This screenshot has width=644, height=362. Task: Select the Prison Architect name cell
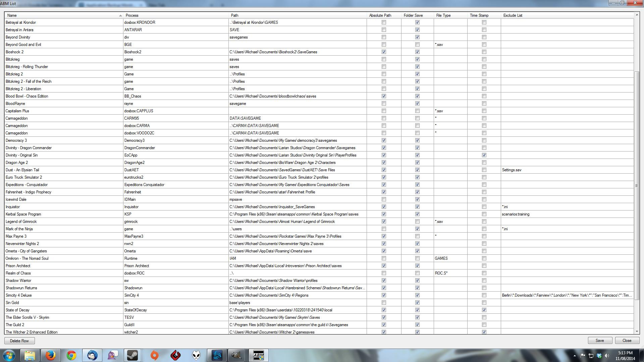pos(64,266)
